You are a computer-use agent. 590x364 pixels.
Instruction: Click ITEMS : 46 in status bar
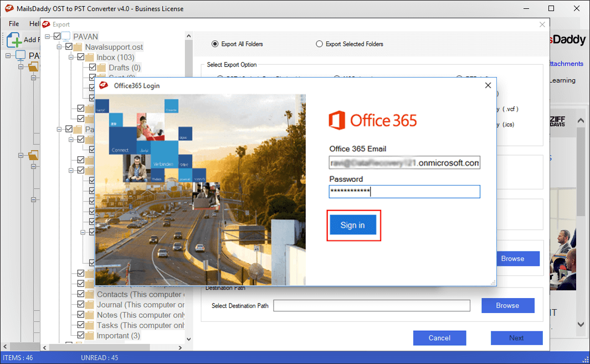click(18, 357)
